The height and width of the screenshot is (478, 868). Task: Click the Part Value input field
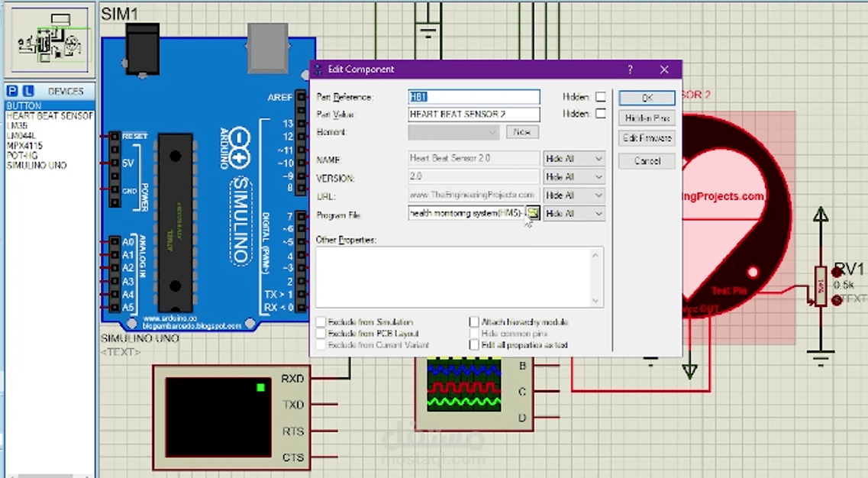(x=474, y=114)
